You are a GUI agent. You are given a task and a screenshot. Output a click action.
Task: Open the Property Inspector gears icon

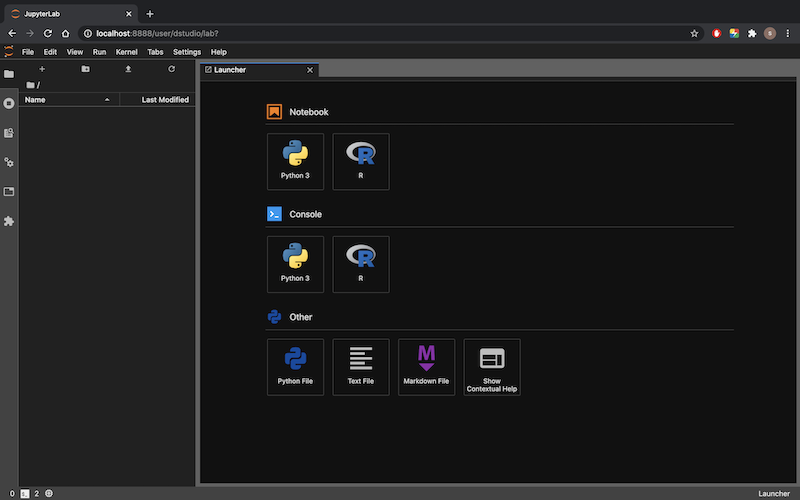point(9,162)
